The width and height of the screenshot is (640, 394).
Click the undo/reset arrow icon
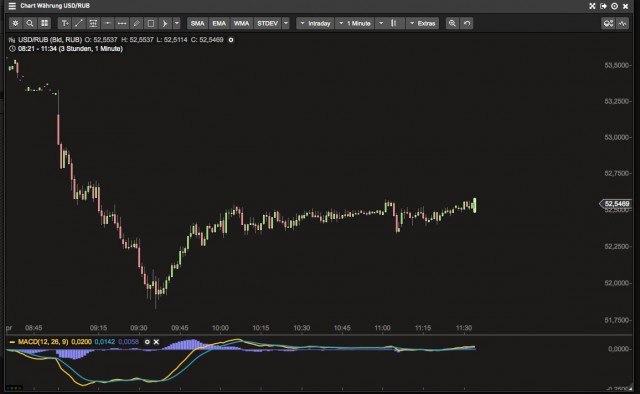coord(467,23)
